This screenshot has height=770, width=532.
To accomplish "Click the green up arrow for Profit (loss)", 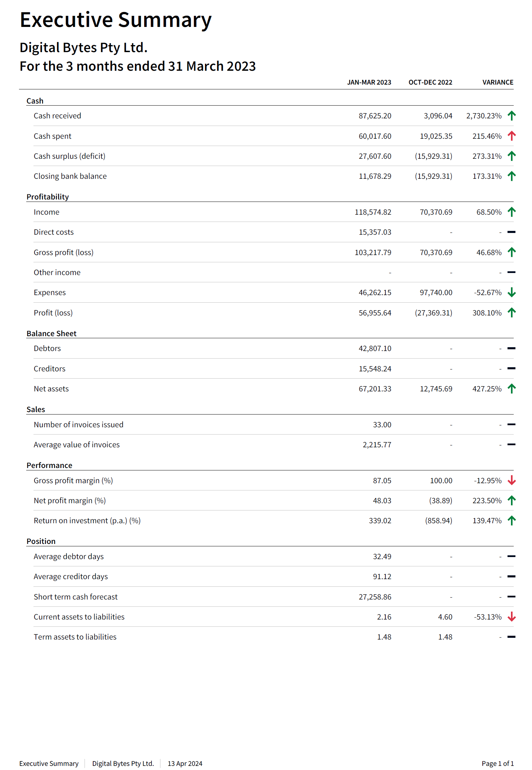I will pyautogui.click(x=512, y=313).
